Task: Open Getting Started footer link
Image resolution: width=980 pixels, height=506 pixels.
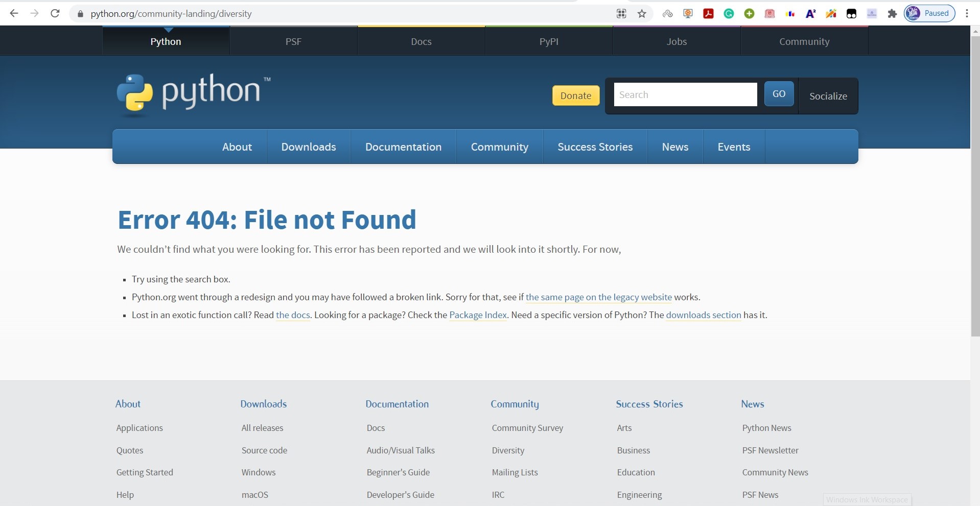Action: 145,472
